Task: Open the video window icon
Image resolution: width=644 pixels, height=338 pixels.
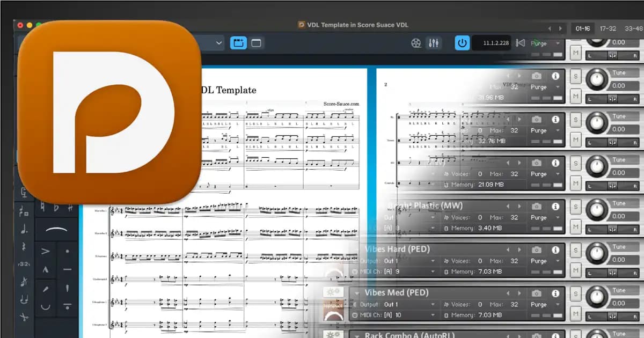Action: click(x=416, y=43)
